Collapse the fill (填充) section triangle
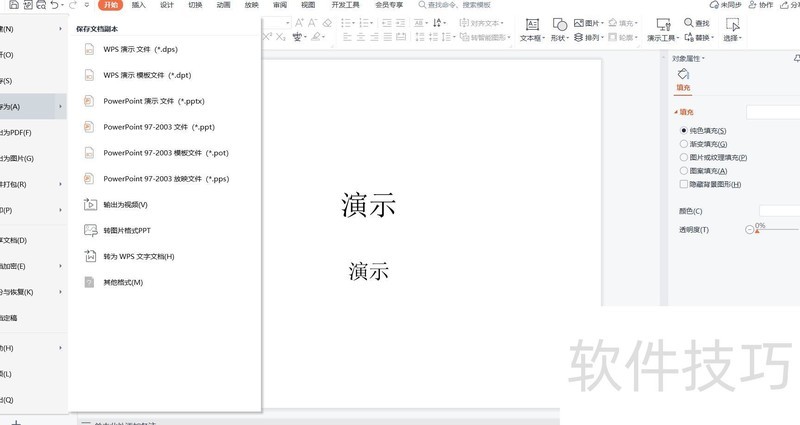Image resolution: width=800 pixels, height=425 pixels. click(x=676, y=112)
